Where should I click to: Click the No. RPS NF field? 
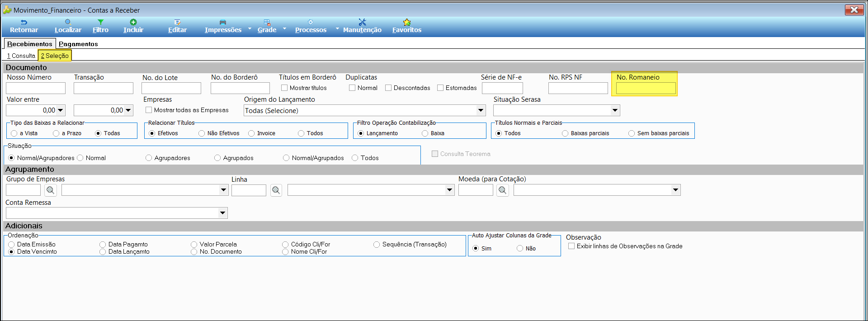click(x=578, y=88)
